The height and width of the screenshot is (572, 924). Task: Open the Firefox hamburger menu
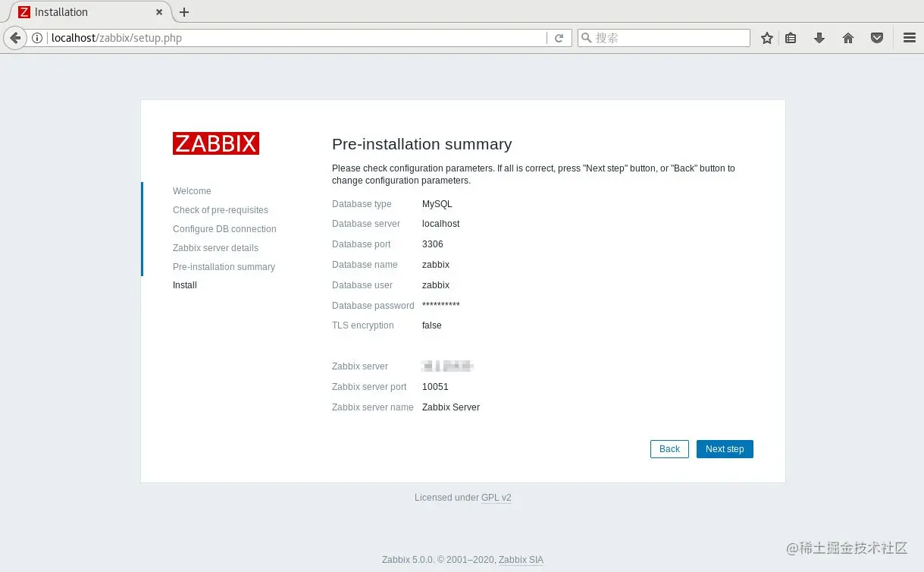(x=910, y=38)
